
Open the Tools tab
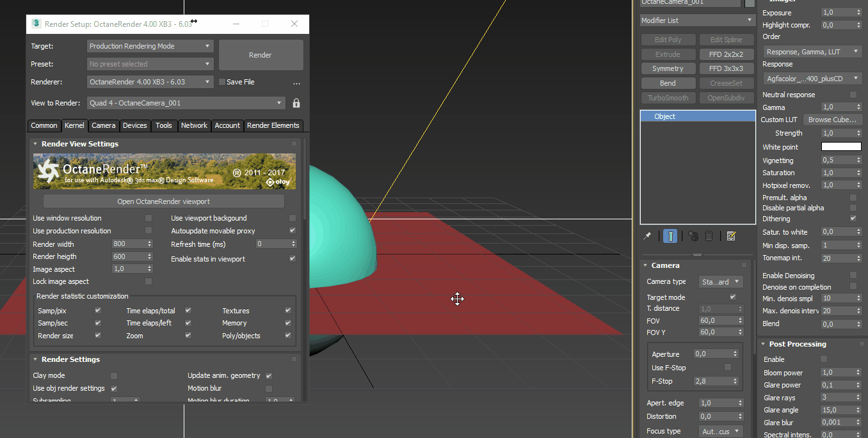point(164,125)
